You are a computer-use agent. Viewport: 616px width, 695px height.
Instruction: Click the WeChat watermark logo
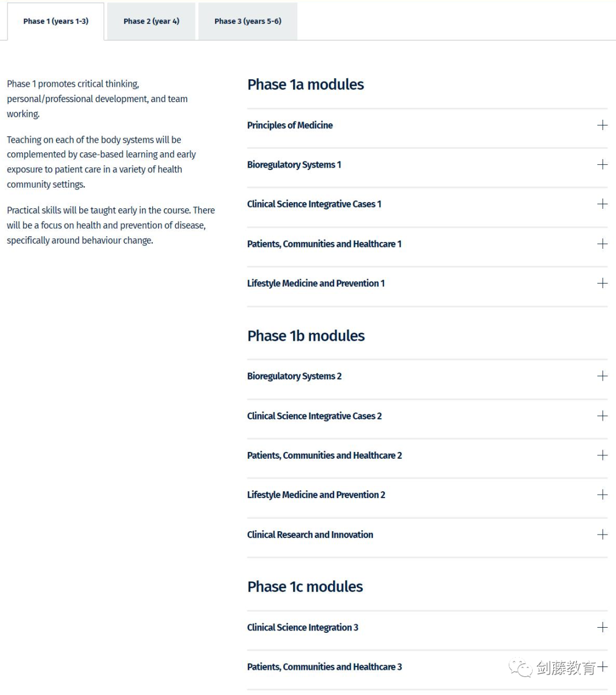[x=520, y=668]
